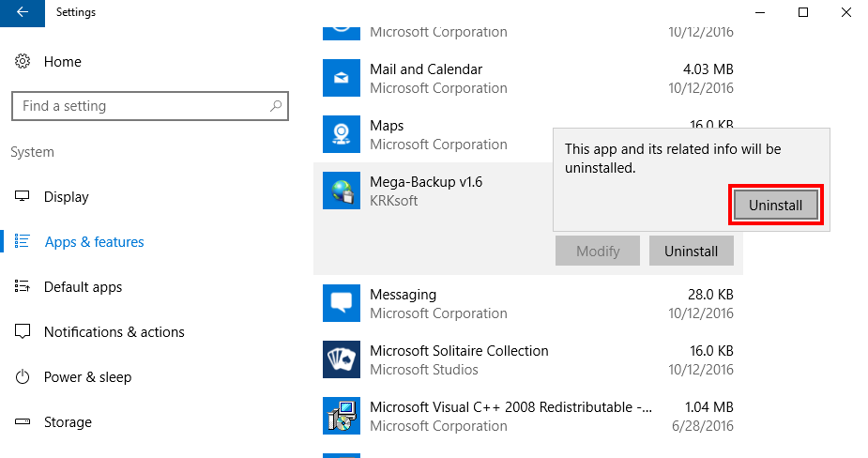Click the 1.04 MB size value

709,407
